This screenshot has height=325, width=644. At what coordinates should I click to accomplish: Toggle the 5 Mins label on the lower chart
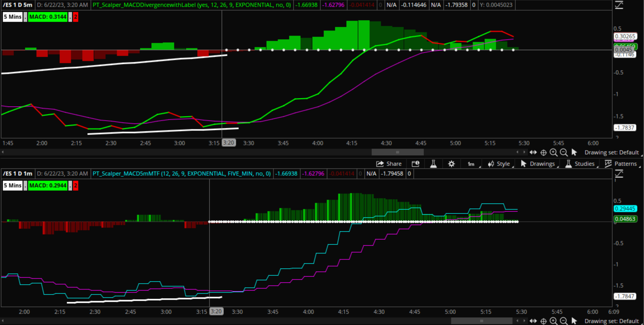coord(12,185)
